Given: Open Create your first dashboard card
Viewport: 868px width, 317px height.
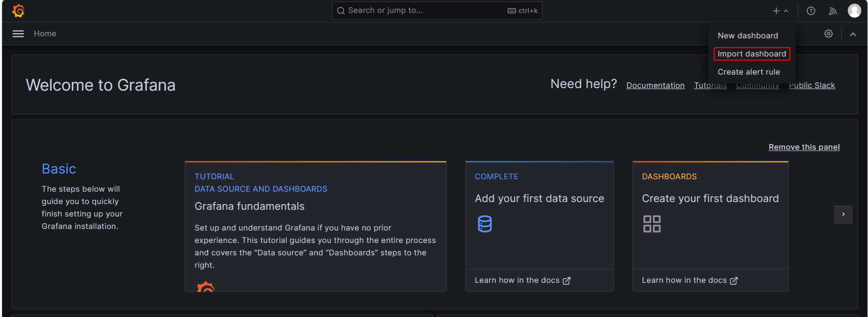Looking at the screenshot, I should 710,226.
